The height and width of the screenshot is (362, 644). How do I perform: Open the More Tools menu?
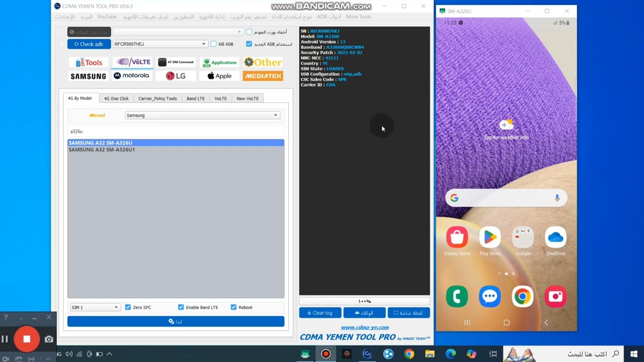(358, 17)
